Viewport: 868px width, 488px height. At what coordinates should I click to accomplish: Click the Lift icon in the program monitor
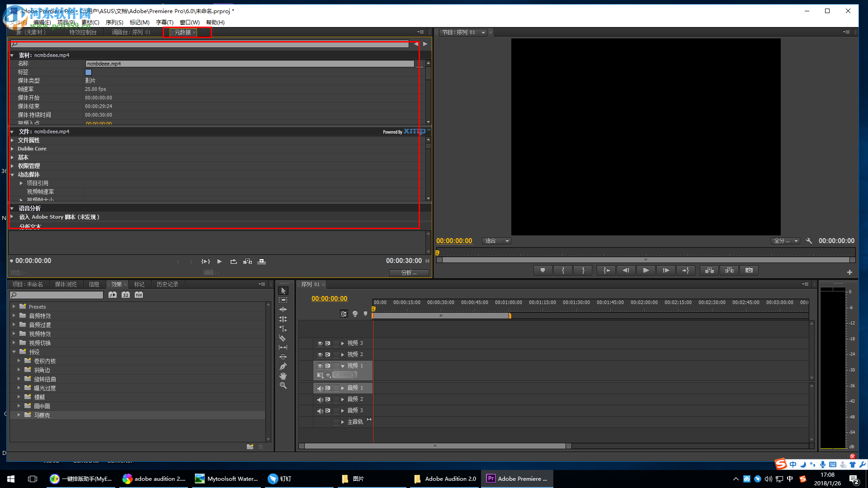pyautogui.click(x=709, y=270)
